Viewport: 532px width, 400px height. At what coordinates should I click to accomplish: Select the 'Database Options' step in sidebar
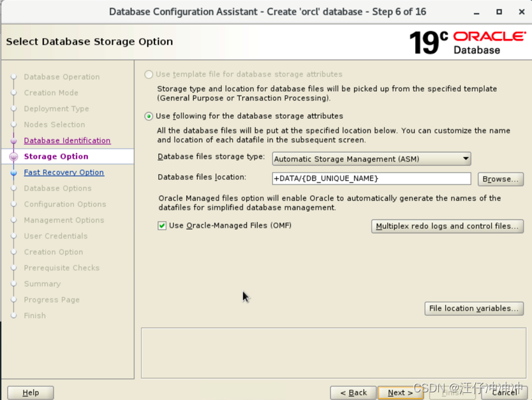57,188
